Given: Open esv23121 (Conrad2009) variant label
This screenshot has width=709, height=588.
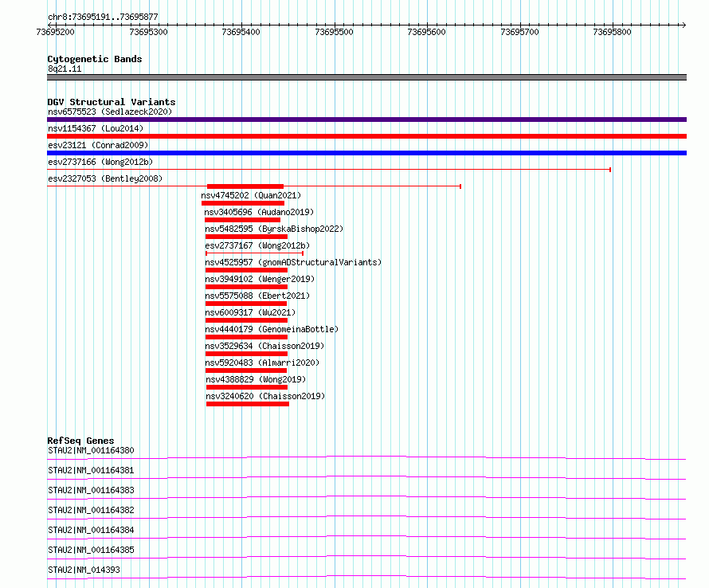Looking at the screenshot, I should [98, 145].
